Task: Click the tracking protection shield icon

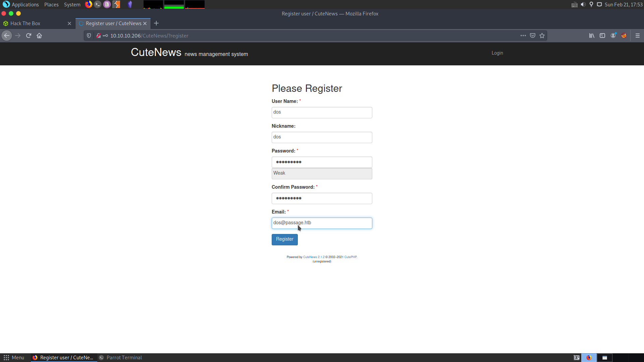Action: tap(89, 36)
